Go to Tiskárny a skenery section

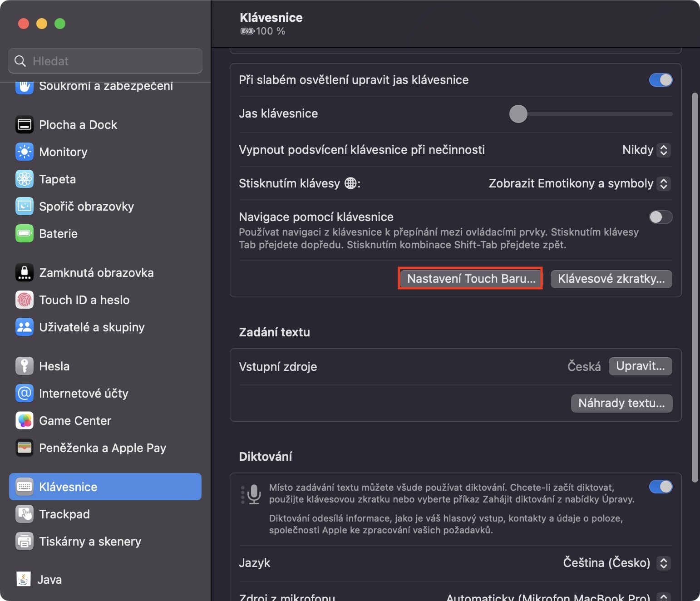(x=90, y=542)
